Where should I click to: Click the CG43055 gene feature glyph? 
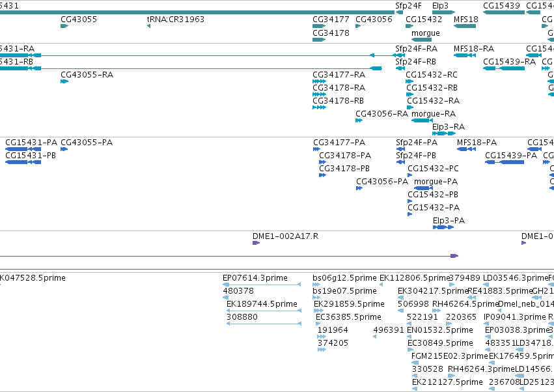coord(64,26)
